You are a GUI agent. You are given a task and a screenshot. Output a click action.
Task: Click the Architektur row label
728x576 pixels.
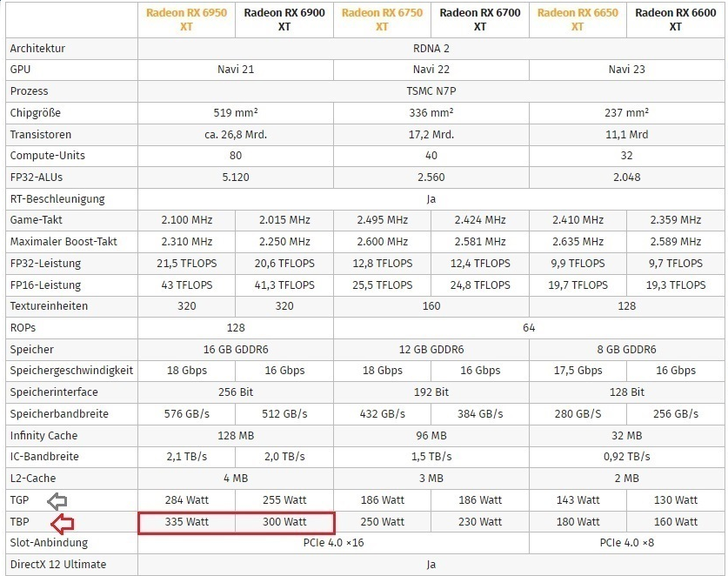[x=37, y=49]
